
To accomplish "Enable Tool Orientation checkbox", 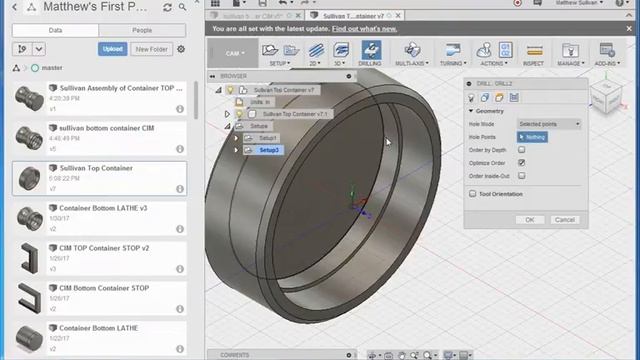I will click(472, 193).
